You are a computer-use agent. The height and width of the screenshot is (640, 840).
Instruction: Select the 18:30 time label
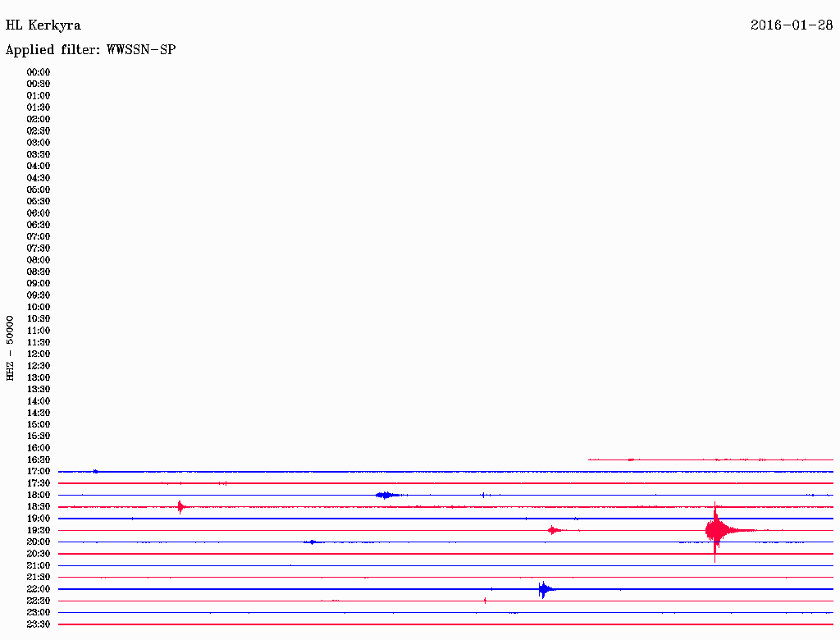[x=39, y=506]
